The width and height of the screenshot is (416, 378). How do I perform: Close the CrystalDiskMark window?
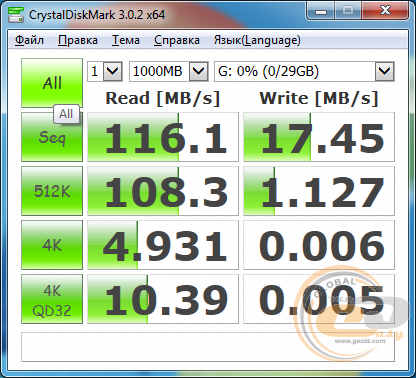(x=385, y=11)
